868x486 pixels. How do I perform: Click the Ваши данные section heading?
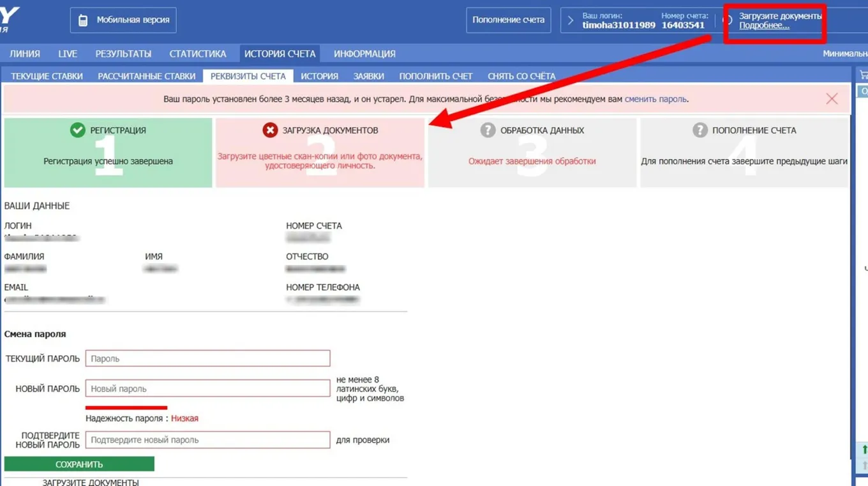pos(37,206)
